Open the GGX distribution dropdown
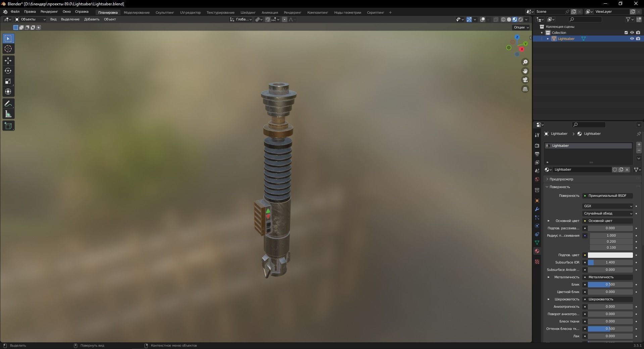The width and height of the screenshot is (644, 349). point(608,206)
